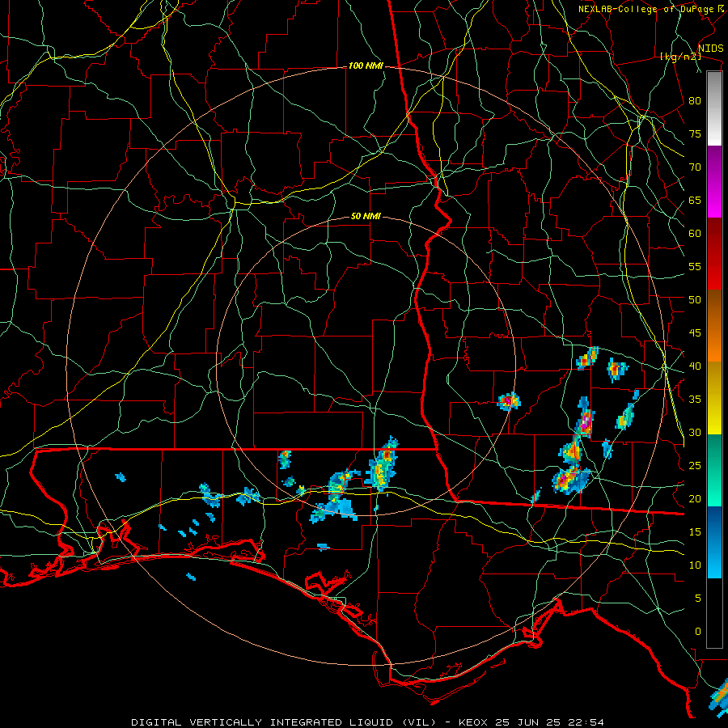The image size is (728, 728).
Task: Click the 50 NMI range ring label
Action: [366, 216]
